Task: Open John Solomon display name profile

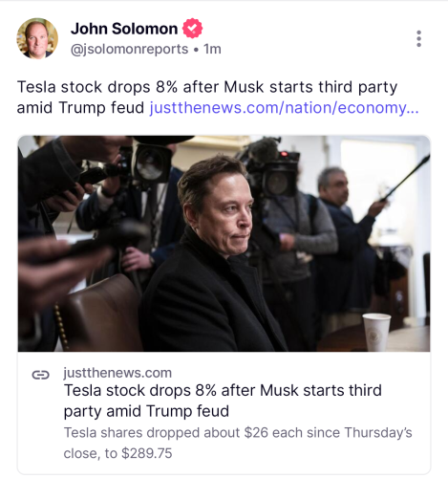Action: (124, 29)
